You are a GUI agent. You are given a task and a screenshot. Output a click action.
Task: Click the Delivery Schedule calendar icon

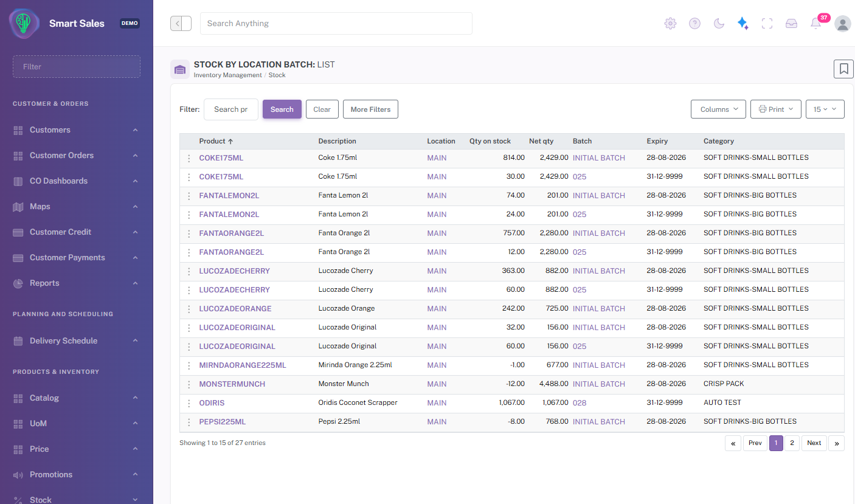coord(18,341)
